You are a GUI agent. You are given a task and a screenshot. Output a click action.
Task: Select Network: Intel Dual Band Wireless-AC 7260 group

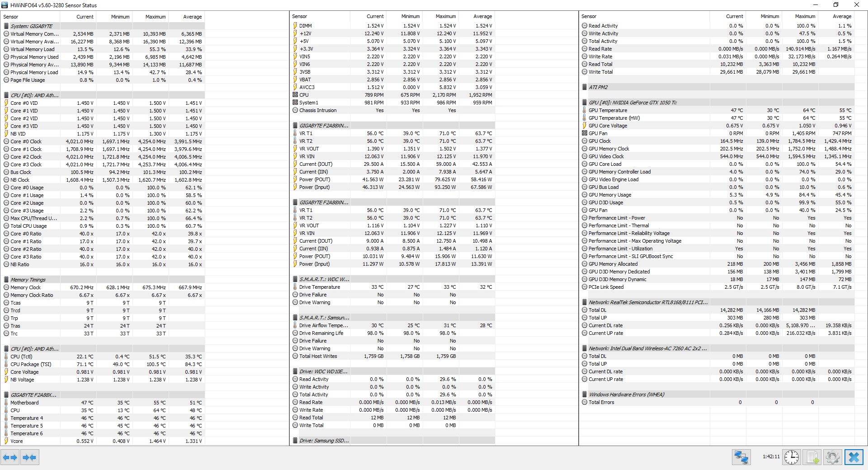(718, 348)
